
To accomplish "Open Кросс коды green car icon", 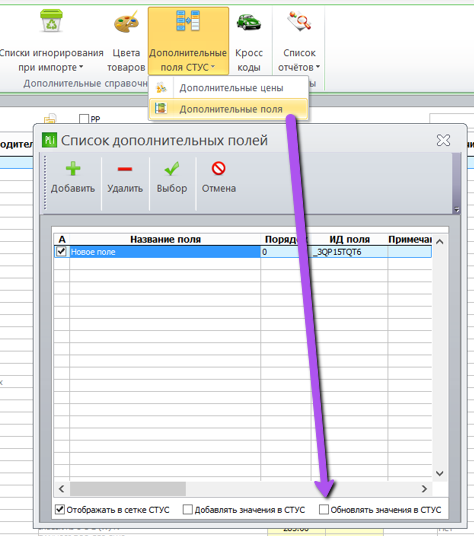I will click(249, 22).
